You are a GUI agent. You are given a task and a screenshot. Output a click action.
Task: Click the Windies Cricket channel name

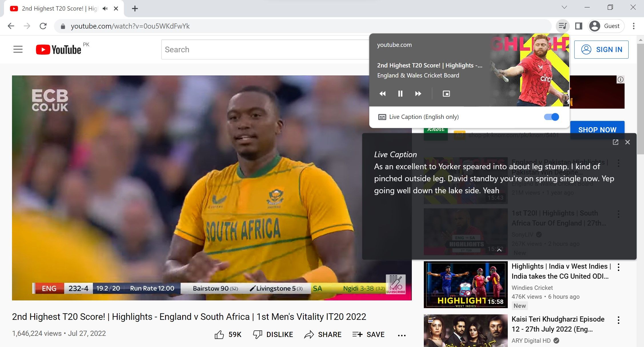[x=532, y=288]
